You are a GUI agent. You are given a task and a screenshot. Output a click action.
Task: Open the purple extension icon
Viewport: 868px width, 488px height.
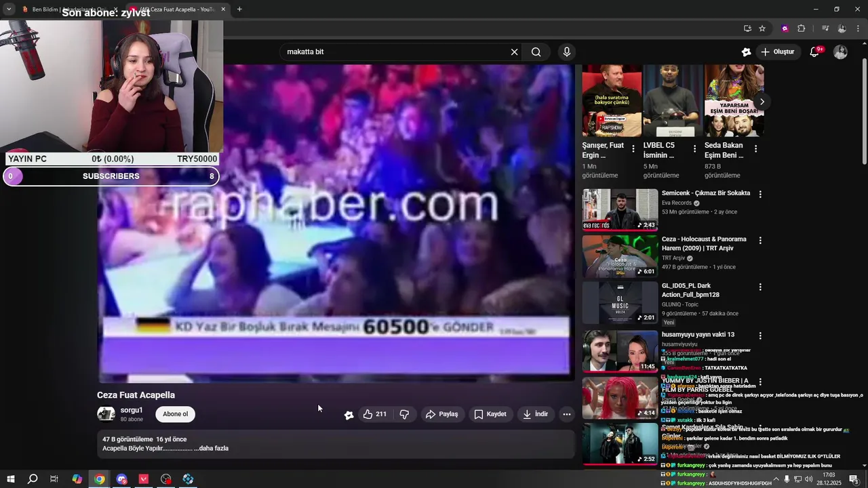pyautogui.click(x=785, y=28)
